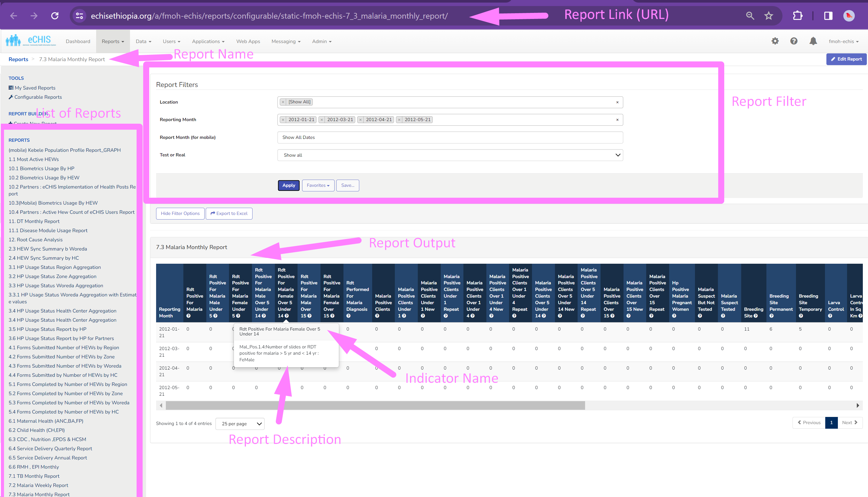Open 6.1 Maternal Health (ANC,BA,FP) report

coord(46,421)
